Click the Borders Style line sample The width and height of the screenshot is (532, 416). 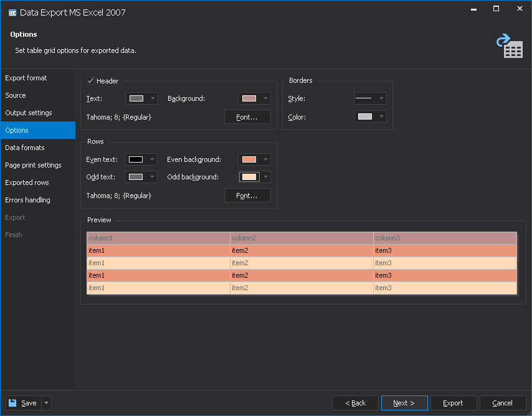coord(363,98)
